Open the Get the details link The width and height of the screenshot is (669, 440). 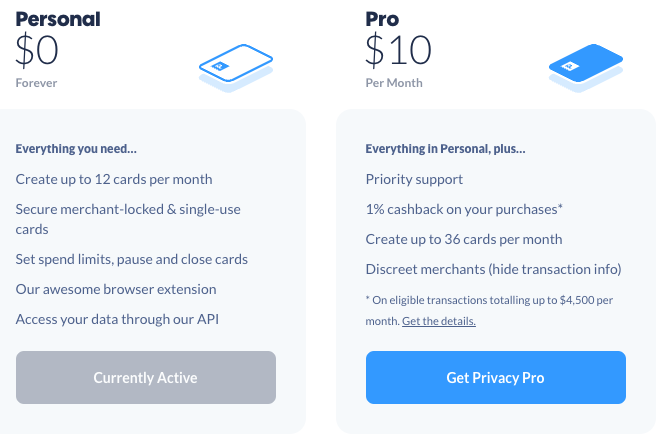pyautogui.click(x=439, y=321)
